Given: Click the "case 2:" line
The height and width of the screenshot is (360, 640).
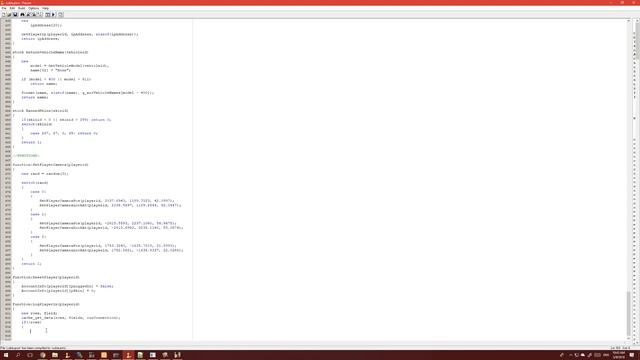Looking at the screenshot, I should pyautogui.click(x=38, y=236).
